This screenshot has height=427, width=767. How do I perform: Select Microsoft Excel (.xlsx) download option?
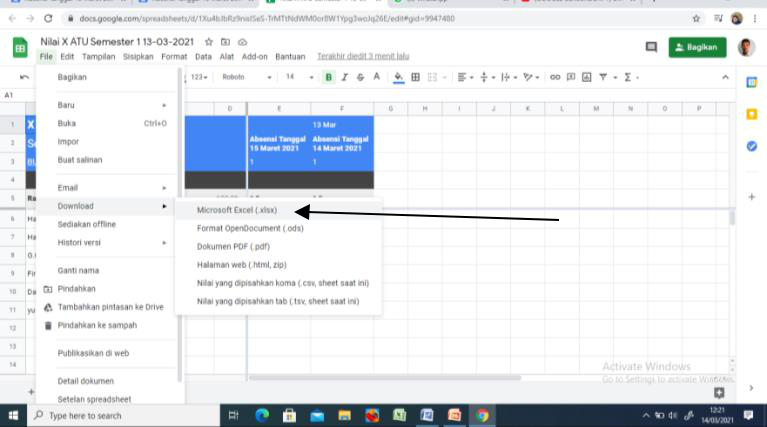point(237,210)
